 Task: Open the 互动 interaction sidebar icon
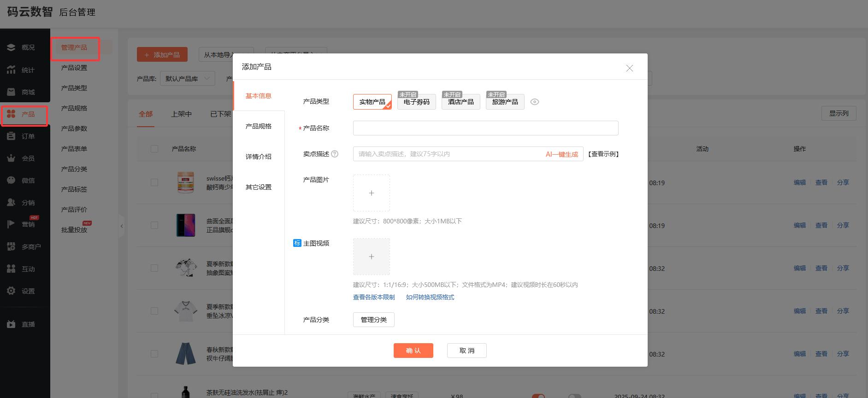(x=11, y=269)
